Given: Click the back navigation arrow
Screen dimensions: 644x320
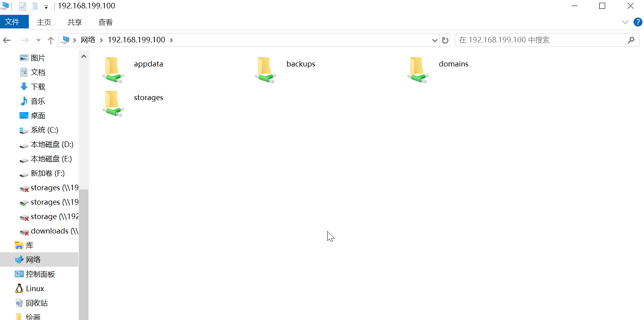Looking at the screenshot, I should click(7, 40).
